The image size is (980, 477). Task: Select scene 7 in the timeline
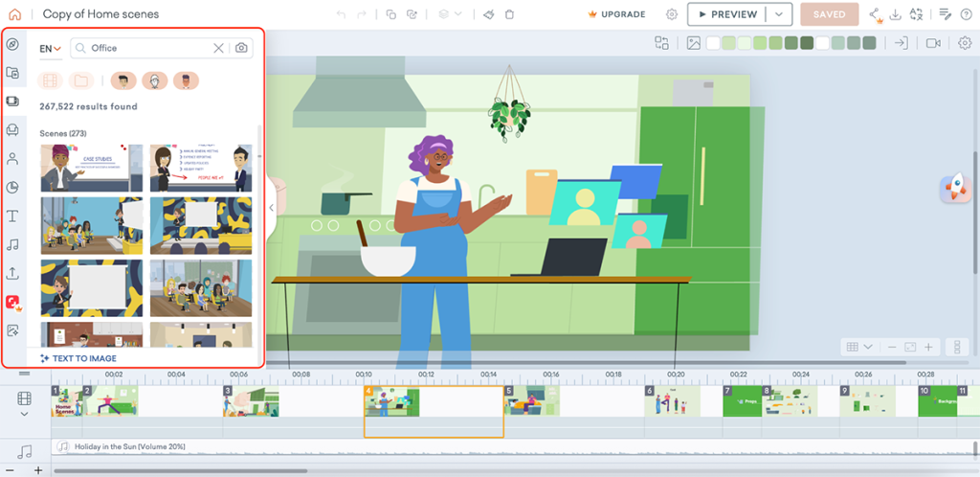[x=743, y=400]
